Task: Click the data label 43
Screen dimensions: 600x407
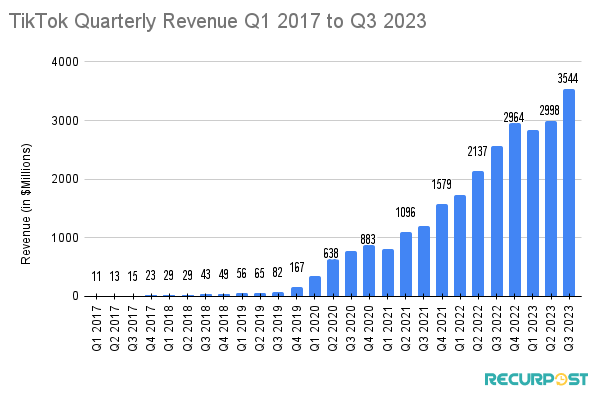Action: [x=205, y=275]
